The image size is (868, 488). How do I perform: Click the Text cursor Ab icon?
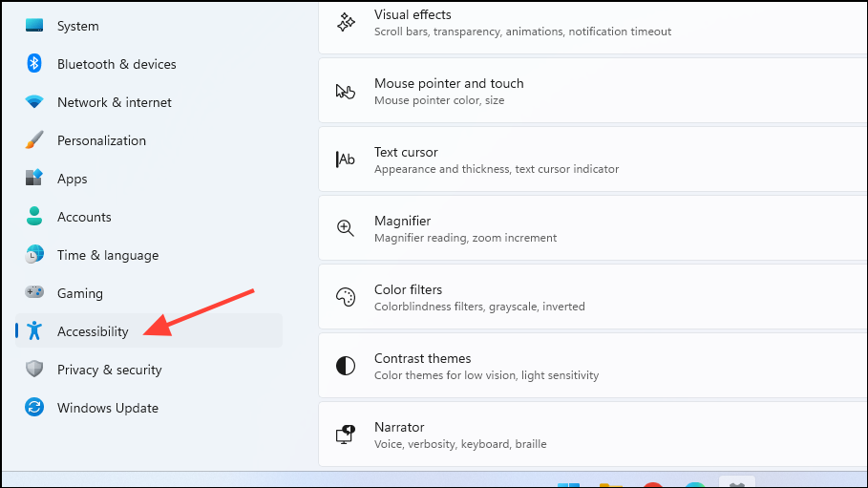pyautogui.click(x=346, y=159)
